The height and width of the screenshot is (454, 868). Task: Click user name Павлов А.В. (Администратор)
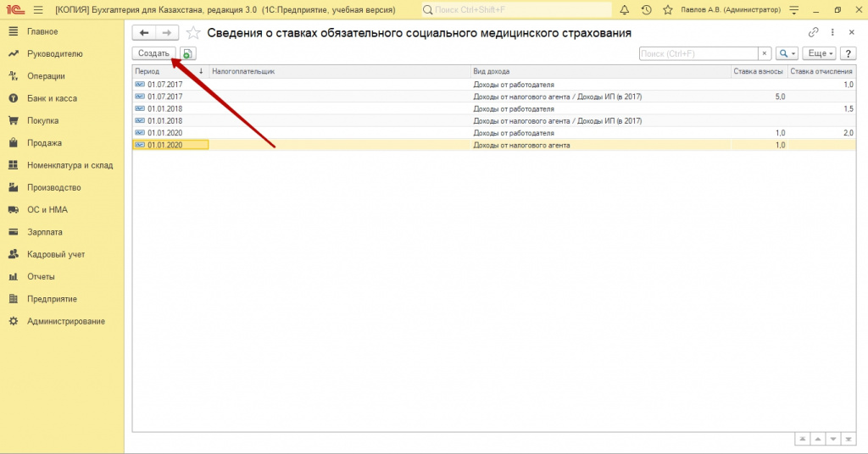731,10
